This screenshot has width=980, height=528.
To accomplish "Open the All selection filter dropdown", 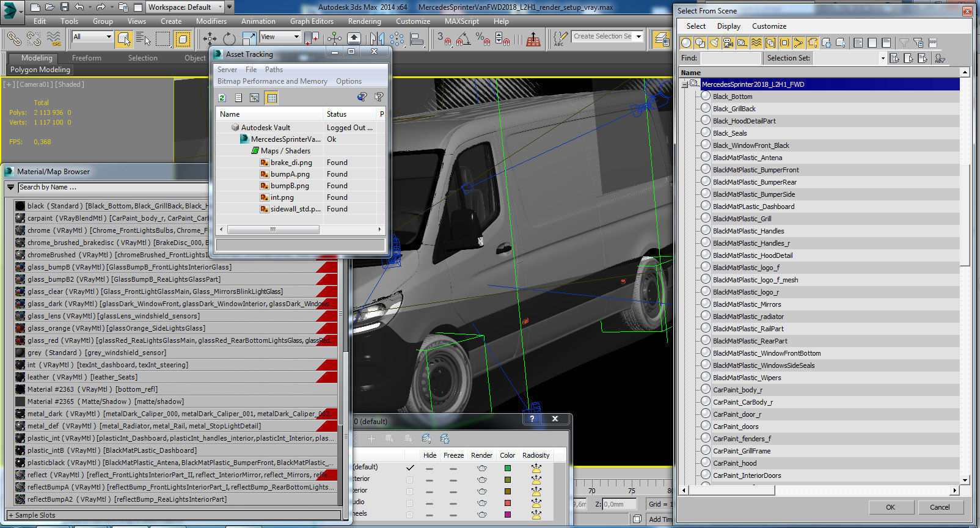I will coord(92,37).
